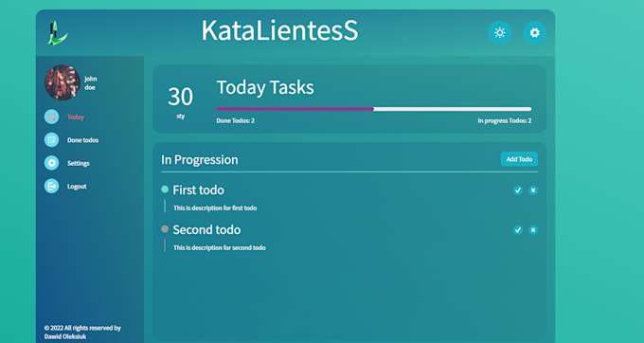
Task: Expand the Second todo title
Action: 206,229
